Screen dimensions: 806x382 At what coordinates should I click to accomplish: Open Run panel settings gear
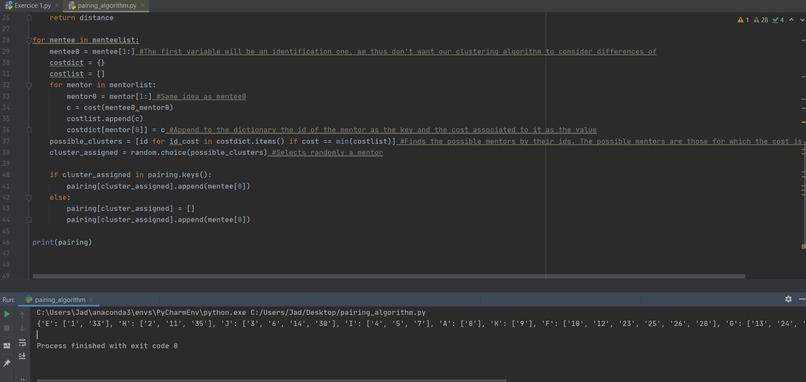pos(788,299)
